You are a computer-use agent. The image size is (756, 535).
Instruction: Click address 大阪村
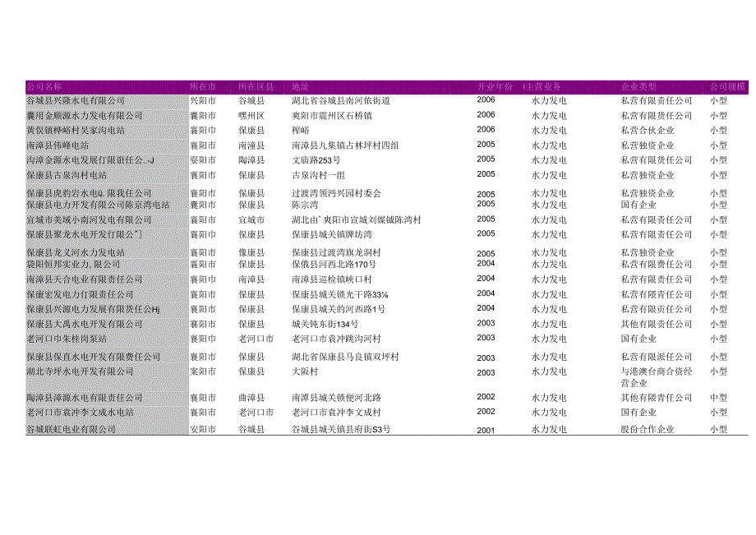pos(305,371)
